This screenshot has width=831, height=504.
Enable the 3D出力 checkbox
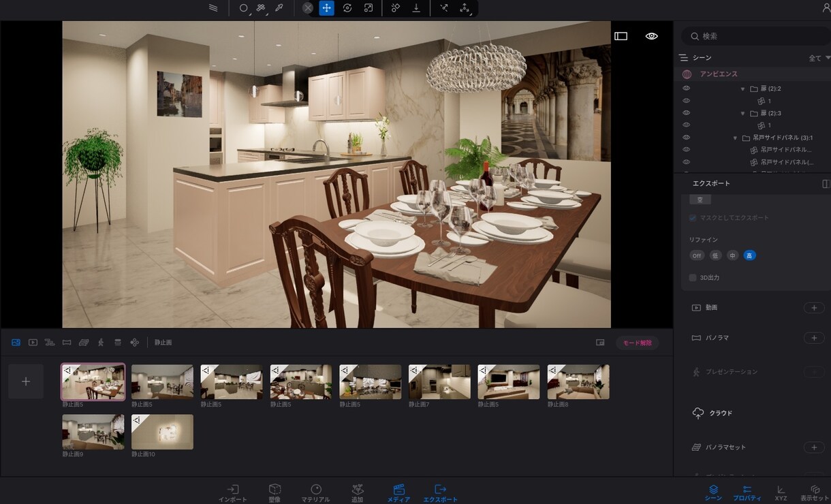[x=693, y=278]
